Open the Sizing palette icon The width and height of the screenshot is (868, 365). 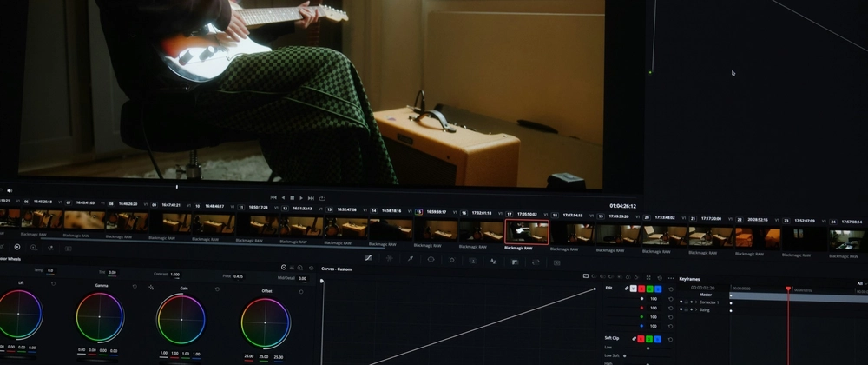point(536,262)
